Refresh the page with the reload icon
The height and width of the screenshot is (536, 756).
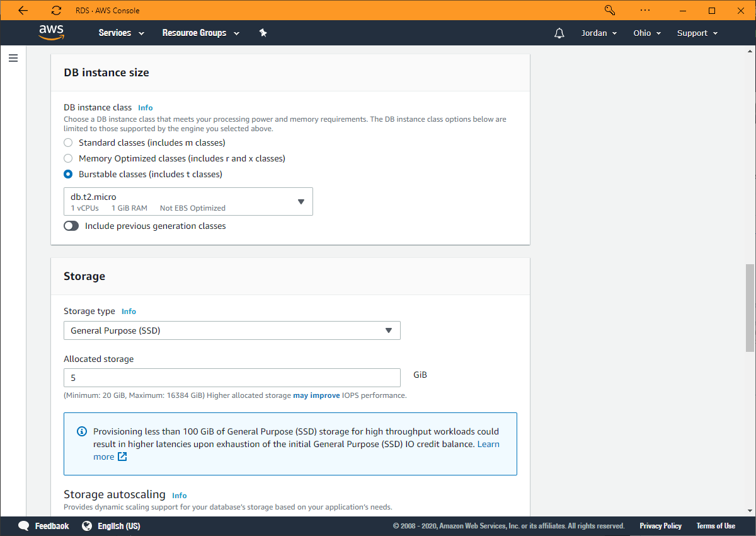coord(55,10)
